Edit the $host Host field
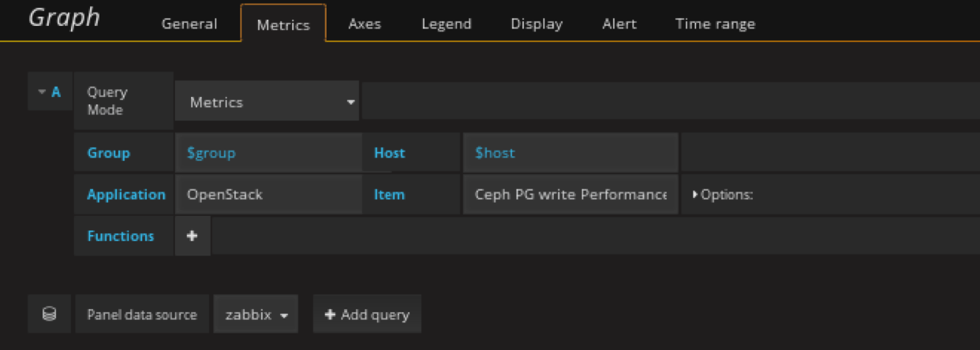 tap(570, 153)
